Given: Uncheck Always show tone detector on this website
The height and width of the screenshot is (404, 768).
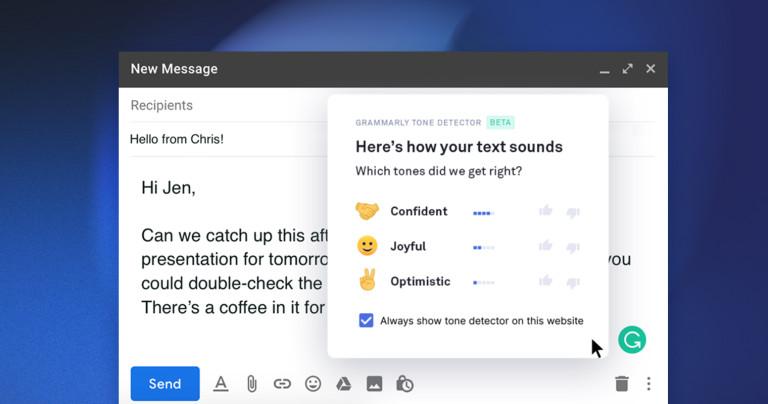Looking at the screenshot, I should pyautogui.click(x=366, y=320).
